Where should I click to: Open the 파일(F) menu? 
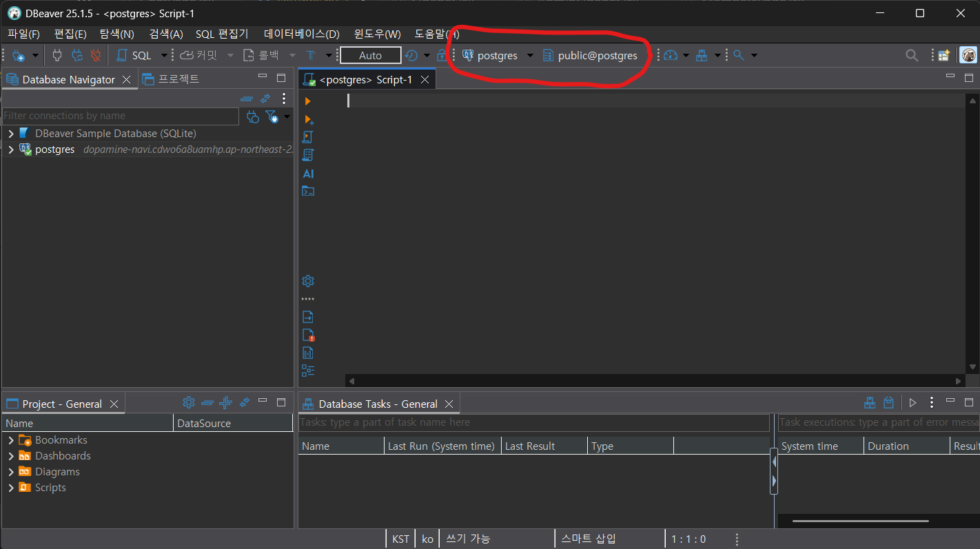(24, 34)
